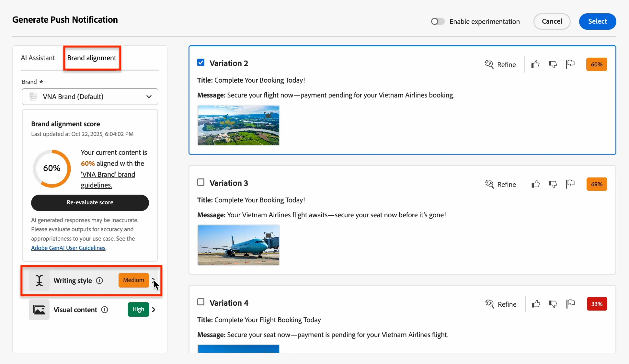This screenshot has height=364, width=629.
Task: Click the 60% score badge on Variation 2
Action: point(597,64)
